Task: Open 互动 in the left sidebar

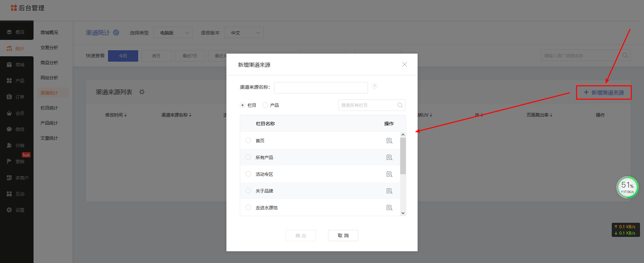Action: pos(17,194)
